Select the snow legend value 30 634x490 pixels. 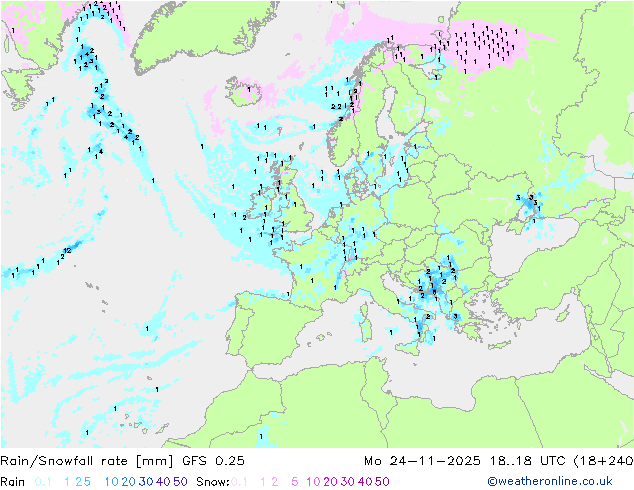click(x=348, y=482)
